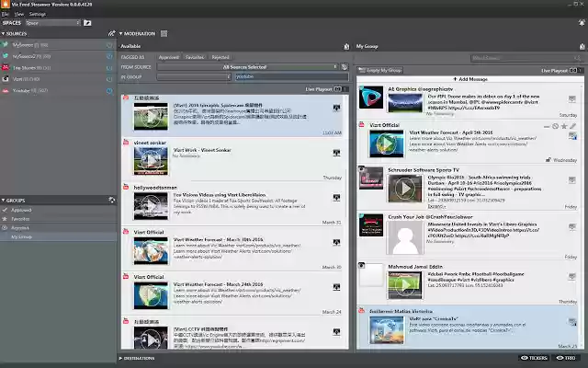The height and width of the screenshot is (368, 588).
Task: Toggle Live Playout in Available panel
Action: [337, 89]
